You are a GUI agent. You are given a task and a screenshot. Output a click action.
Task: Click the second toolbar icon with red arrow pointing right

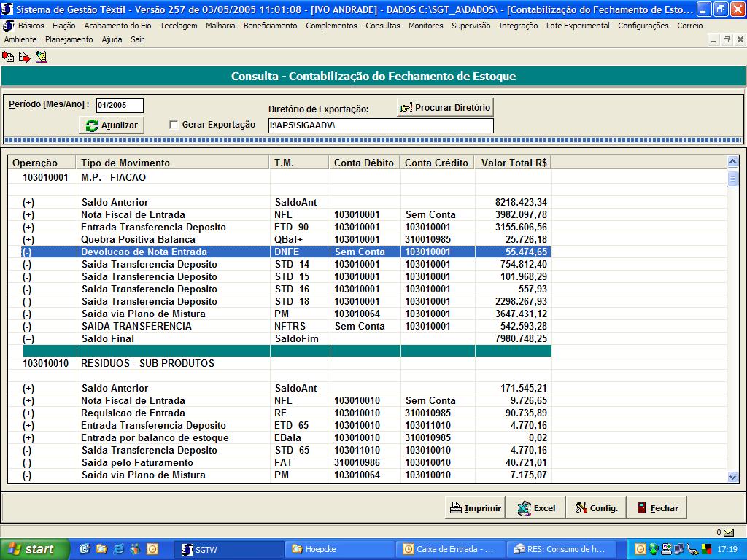[24, 56]
